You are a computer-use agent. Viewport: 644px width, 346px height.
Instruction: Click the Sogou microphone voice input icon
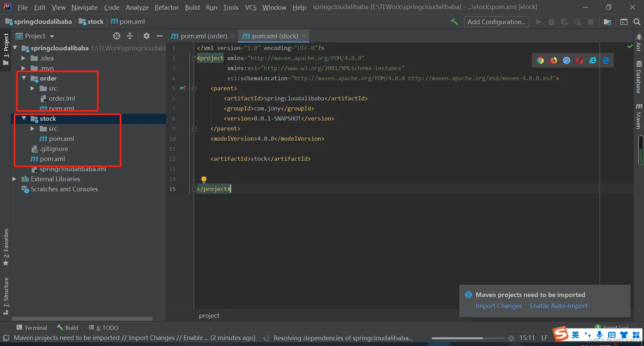click(x=600, y=335)
